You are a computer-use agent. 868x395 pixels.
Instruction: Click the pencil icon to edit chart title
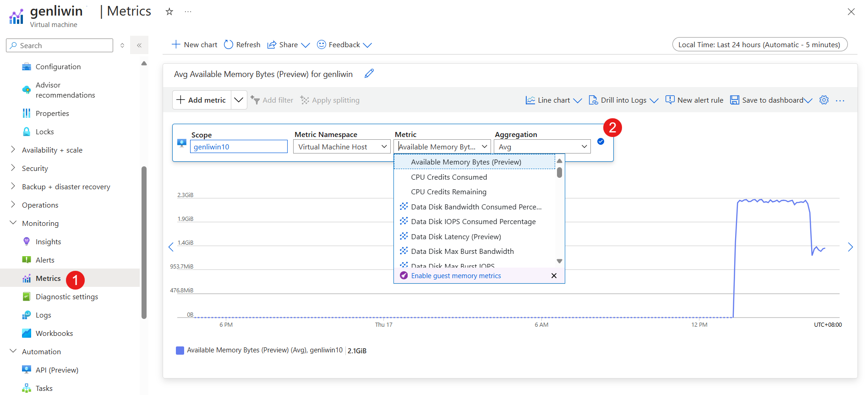[x=369, y=74]
